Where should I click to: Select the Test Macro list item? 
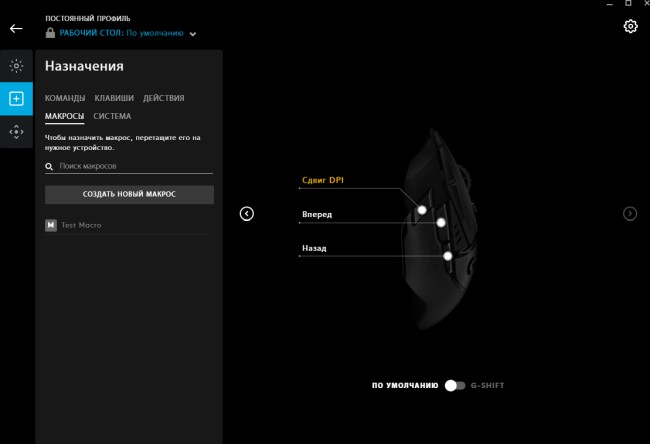pos(81,225)
